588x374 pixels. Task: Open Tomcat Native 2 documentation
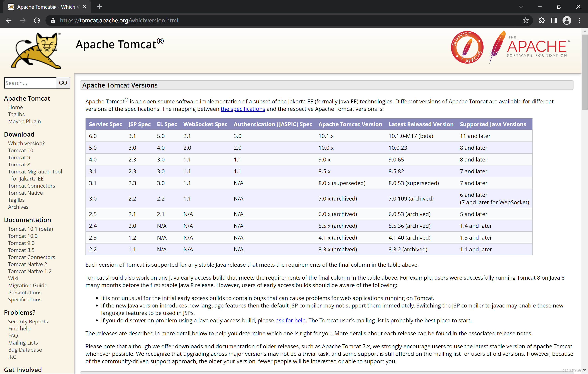point(28,265)
